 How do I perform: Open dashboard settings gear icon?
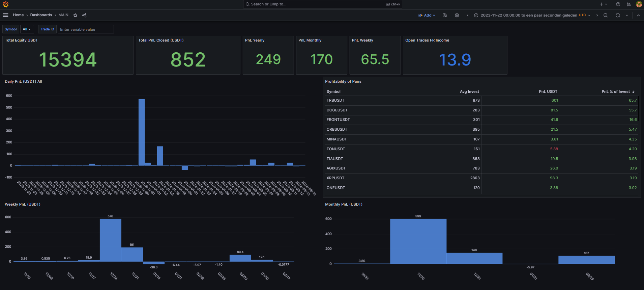tap(457, 15)
